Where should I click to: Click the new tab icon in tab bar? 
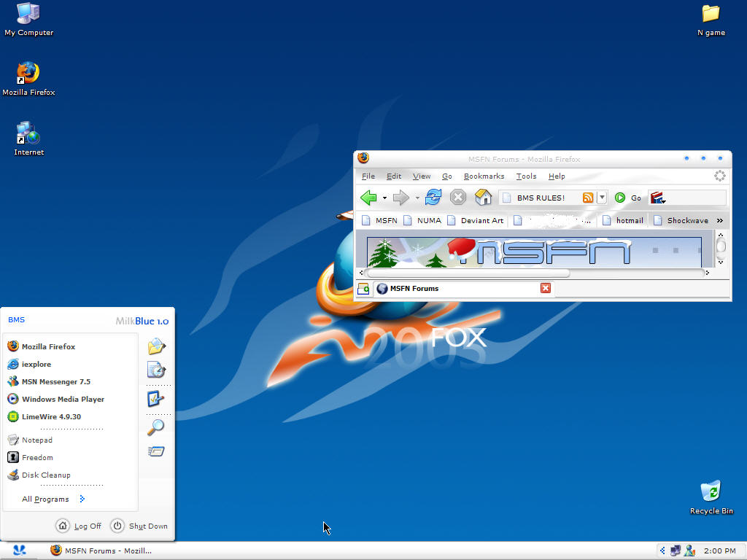click(x=363, y=289)
